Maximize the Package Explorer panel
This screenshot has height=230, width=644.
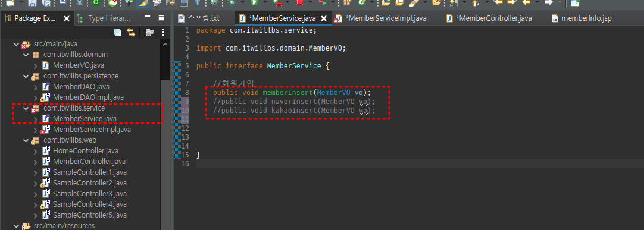coord(161,18)
